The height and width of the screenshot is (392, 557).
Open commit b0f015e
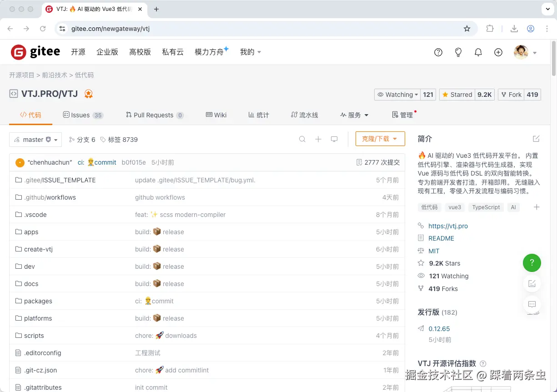click(x=134, y=162)
